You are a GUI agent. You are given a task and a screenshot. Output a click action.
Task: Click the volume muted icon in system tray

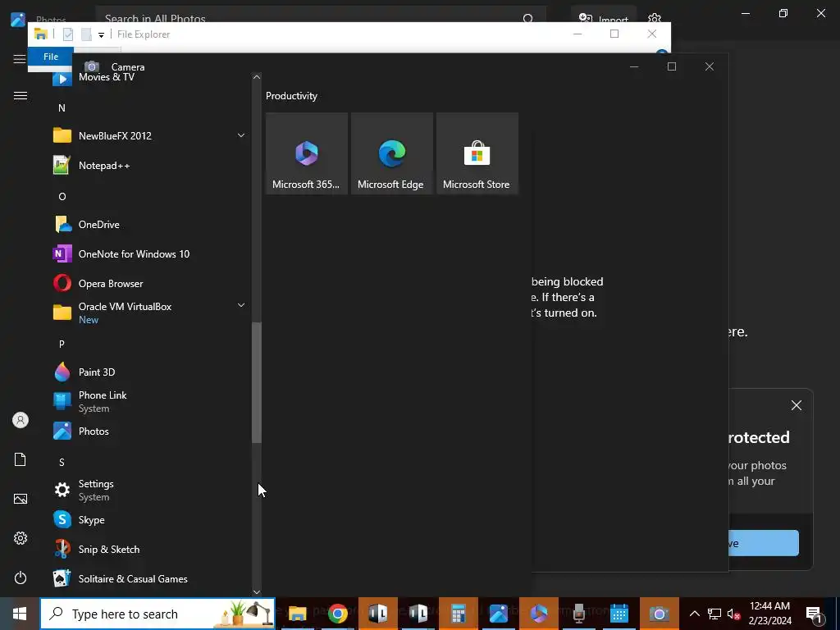click(733, 614)
